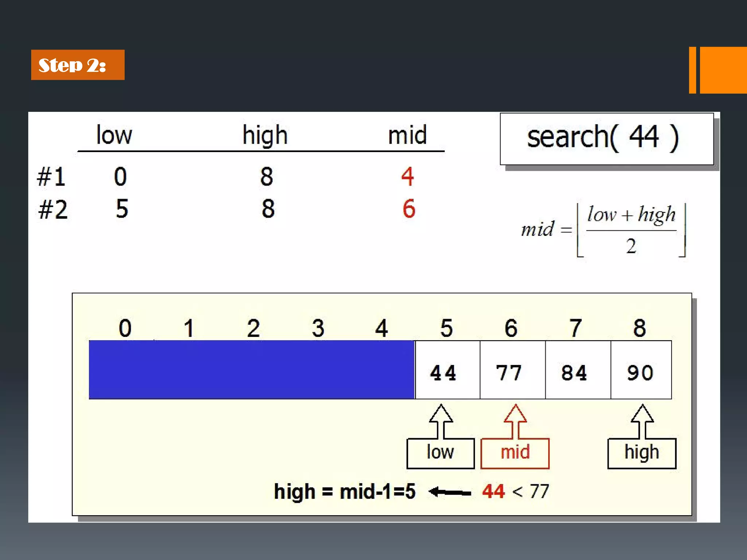Click index label 5 above the array
Viewport: 747px width, 560px height.
point(446,327)
